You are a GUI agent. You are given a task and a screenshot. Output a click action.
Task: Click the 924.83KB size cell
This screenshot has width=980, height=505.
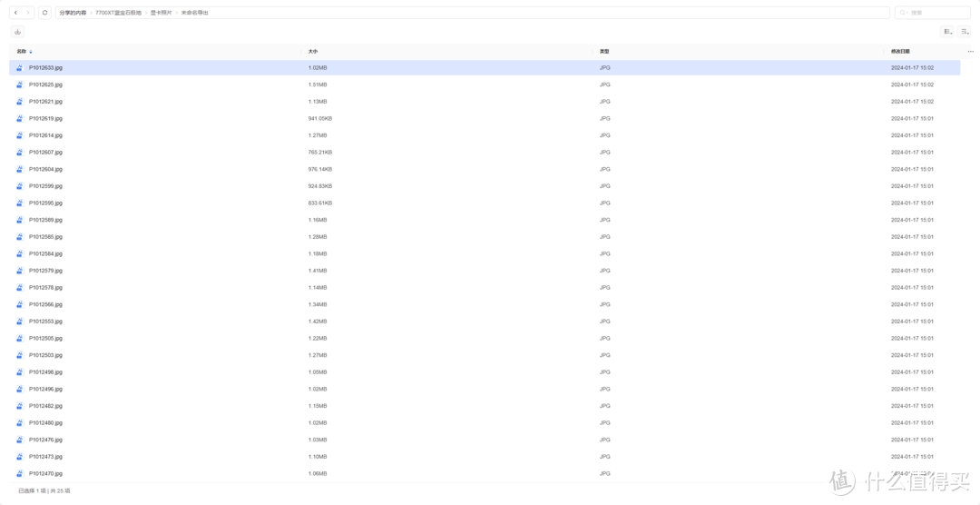pyautogui.click(x=320, y=186)
